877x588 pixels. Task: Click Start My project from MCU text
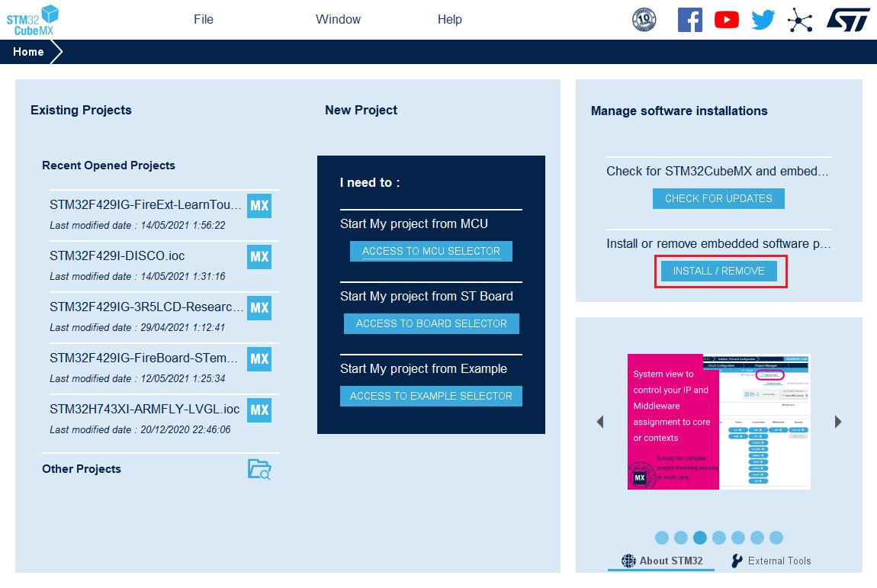pos(414,223)
